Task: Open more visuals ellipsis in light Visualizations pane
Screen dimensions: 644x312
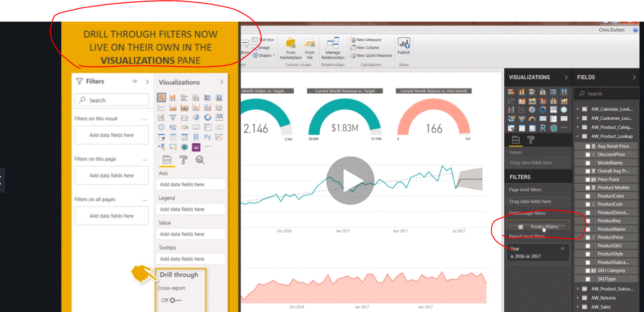Action: pyautogui.click(x=208, y=147)
